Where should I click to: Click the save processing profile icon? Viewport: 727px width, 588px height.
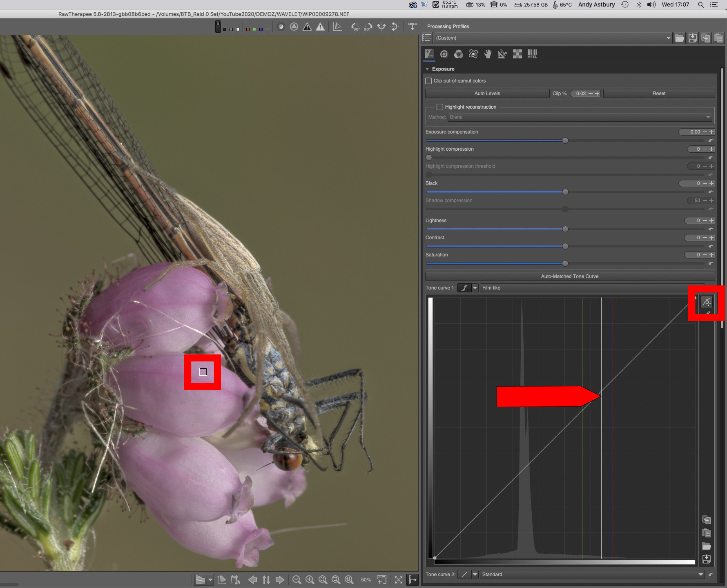click(693, 38)
